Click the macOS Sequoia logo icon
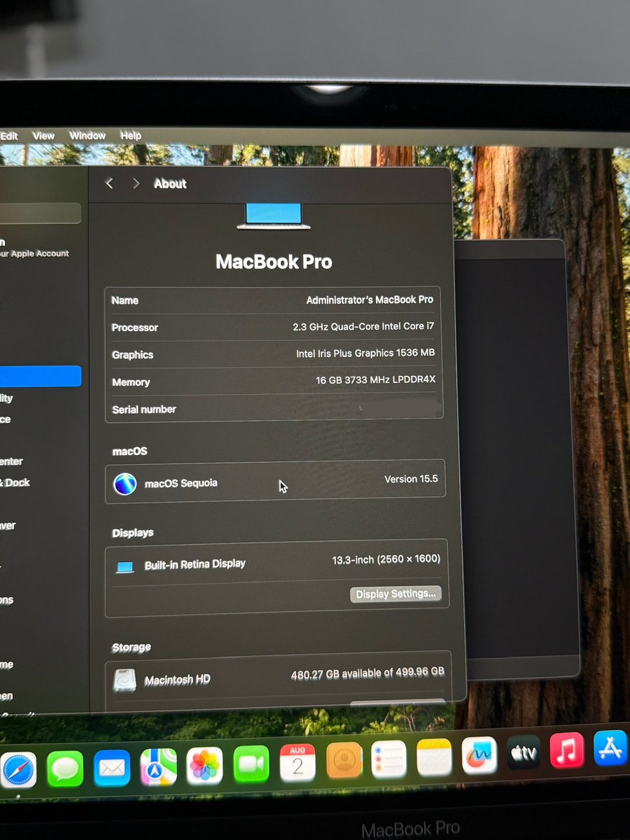Viewport: 630px width, 840px height. (x=125, y=484)
